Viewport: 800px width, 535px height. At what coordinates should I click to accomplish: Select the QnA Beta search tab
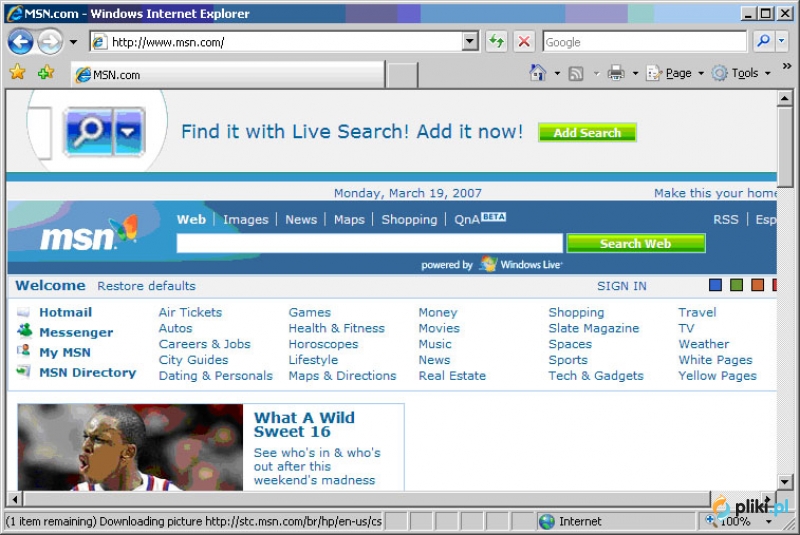point(480,219)
